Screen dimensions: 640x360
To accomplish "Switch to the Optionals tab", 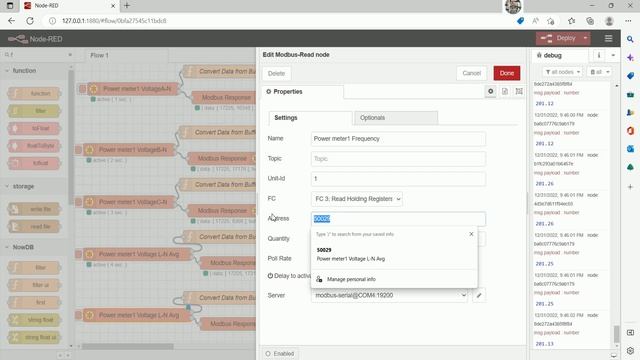I will pos(396,118).
